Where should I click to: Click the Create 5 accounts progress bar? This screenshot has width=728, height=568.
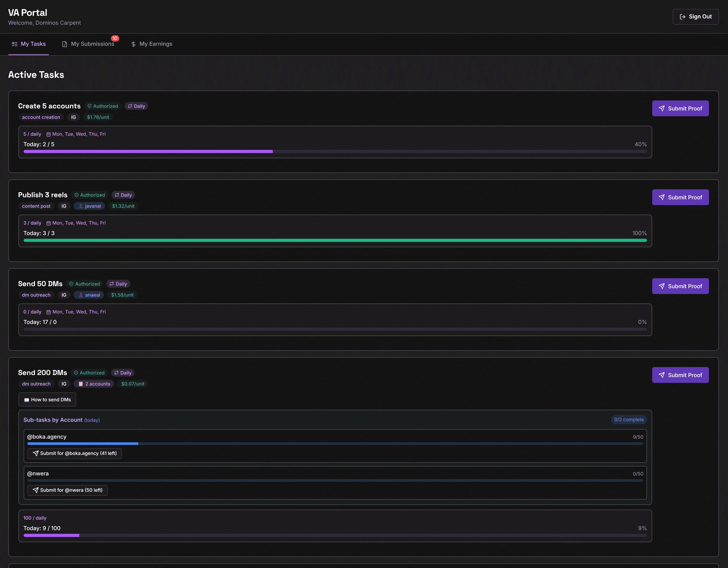335,151
